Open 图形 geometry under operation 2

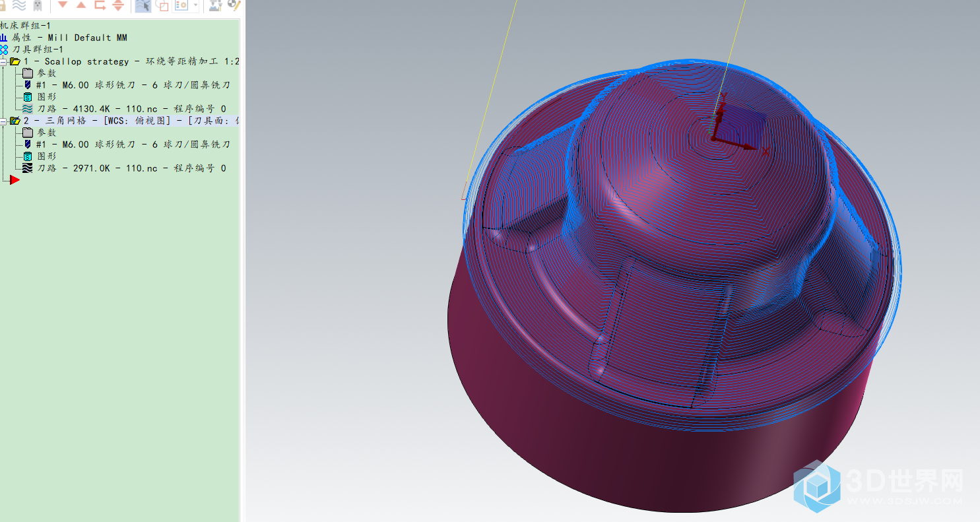coord(46,156)
